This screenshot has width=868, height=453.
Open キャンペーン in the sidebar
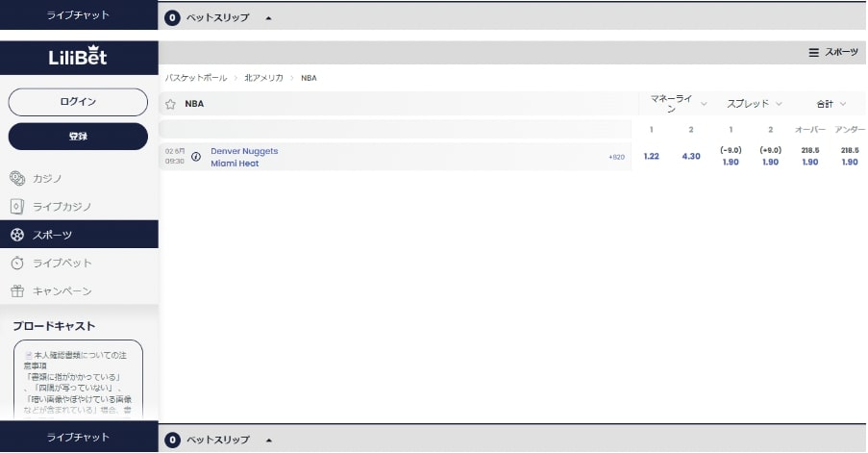(x=79, y=290)
